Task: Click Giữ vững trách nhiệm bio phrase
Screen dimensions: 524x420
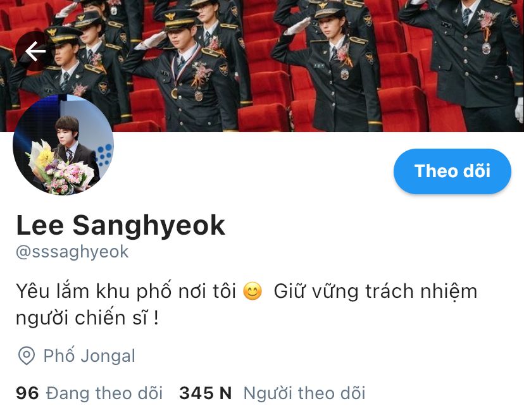Action: pos(375,291)
